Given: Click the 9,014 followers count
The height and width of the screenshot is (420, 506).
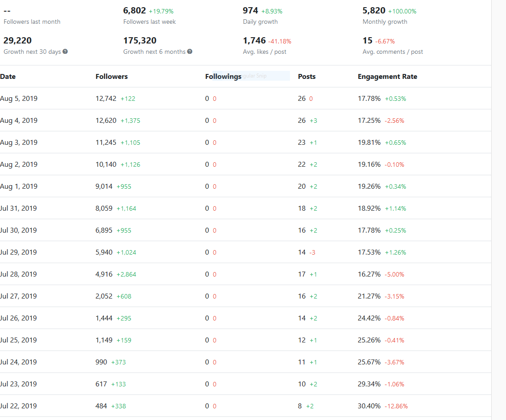Looking at the screenshot, I should pyautogui.click(x=104, y=186).
